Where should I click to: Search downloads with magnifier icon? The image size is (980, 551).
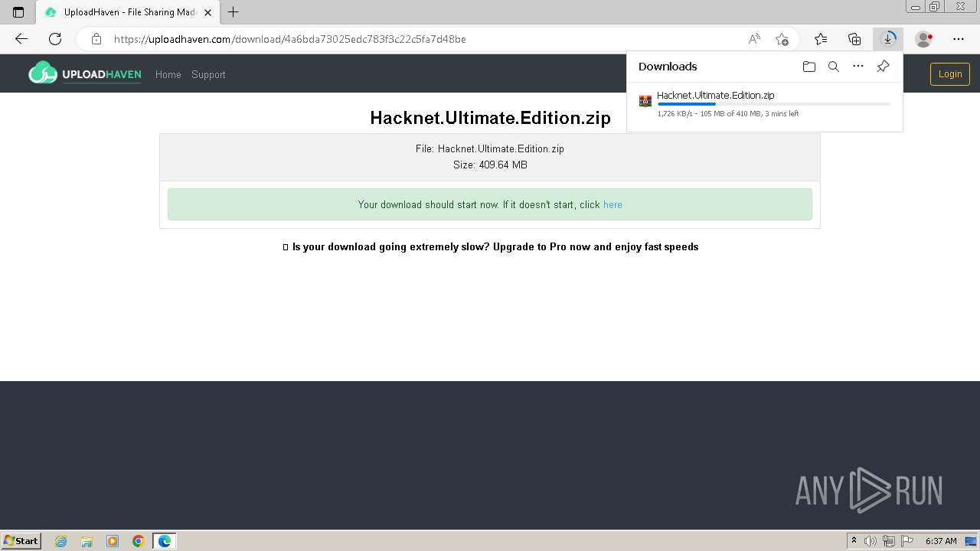(834, 67)
